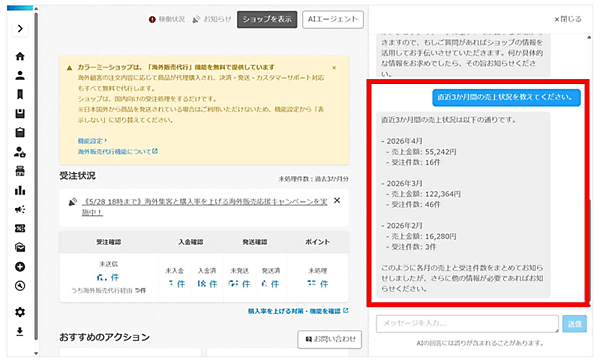The width and height of the screenshot is (600, 363).
Task: Click the 送信 send button
Action: pyautogui.click(x=574, y=324)
